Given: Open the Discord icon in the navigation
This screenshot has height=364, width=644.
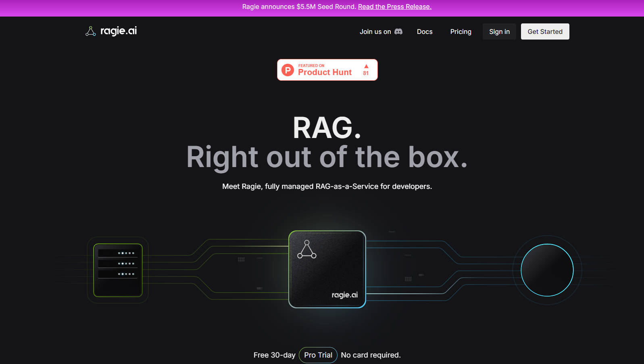Looking at the screenshot, I should click(x=398, y=31).
